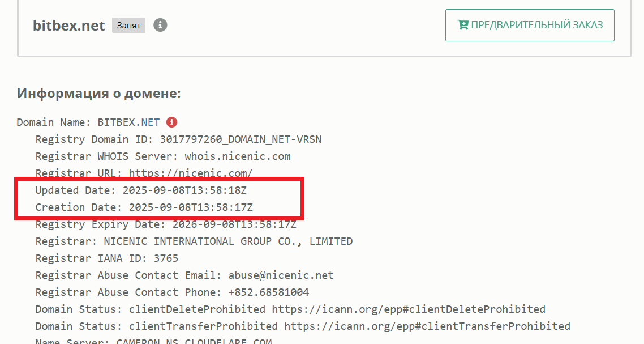Click the cart icon on pre-order button

tap(463, 25)
